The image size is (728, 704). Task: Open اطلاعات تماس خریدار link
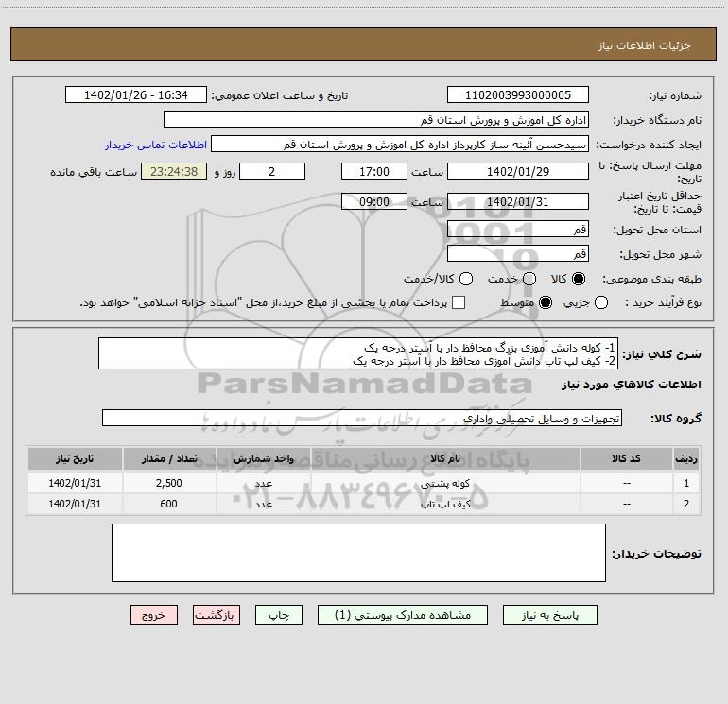[x=156, y=145]
